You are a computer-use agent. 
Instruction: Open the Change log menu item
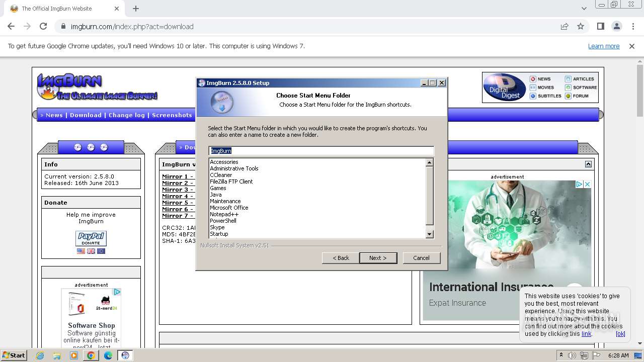(127, 115)
